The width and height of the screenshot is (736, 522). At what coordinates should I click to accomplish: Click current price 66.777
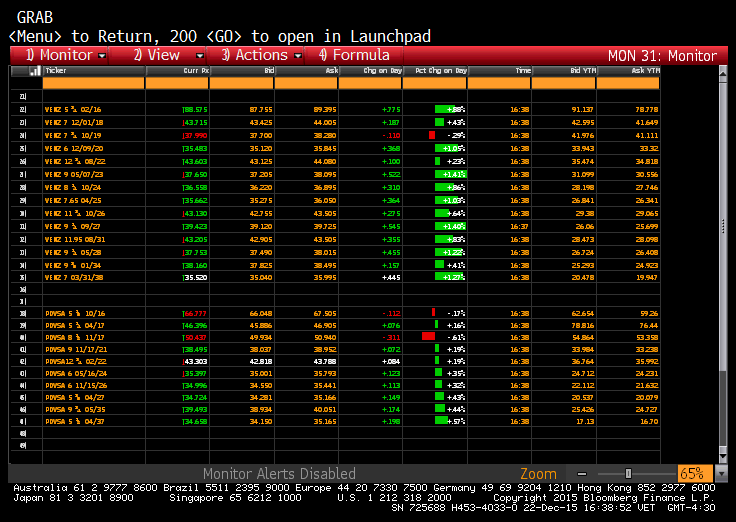pos(195,314)
